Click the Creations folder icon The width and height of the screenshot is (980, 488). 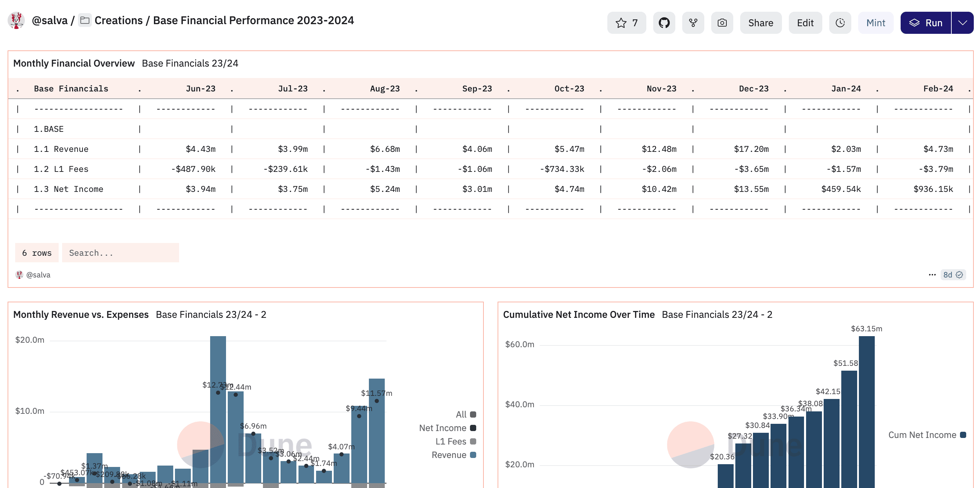pyautogui.click(x=85, y=20)
